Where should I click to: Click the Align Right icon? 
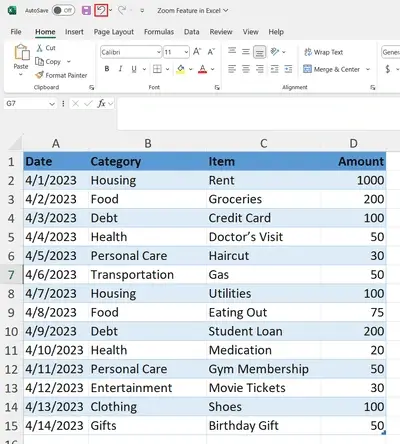pyautogui.click(x=260, y=69)
